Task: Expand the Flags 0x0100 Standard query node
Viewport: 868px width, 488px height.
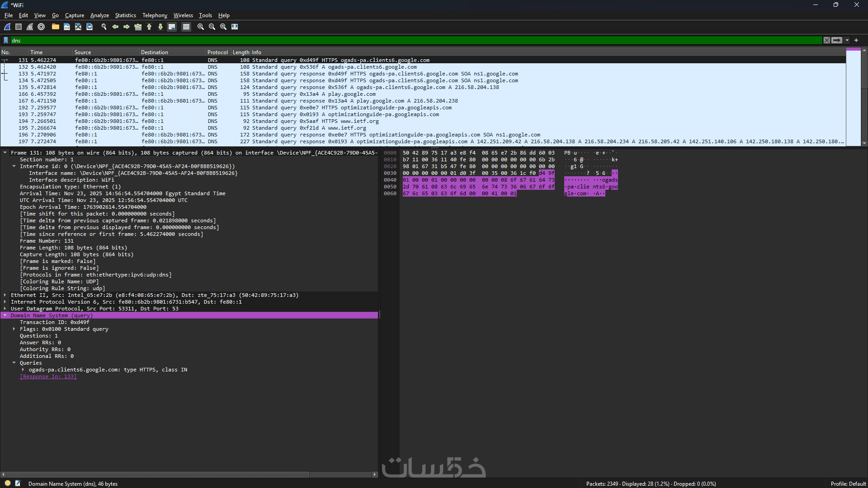Action: 14,329
